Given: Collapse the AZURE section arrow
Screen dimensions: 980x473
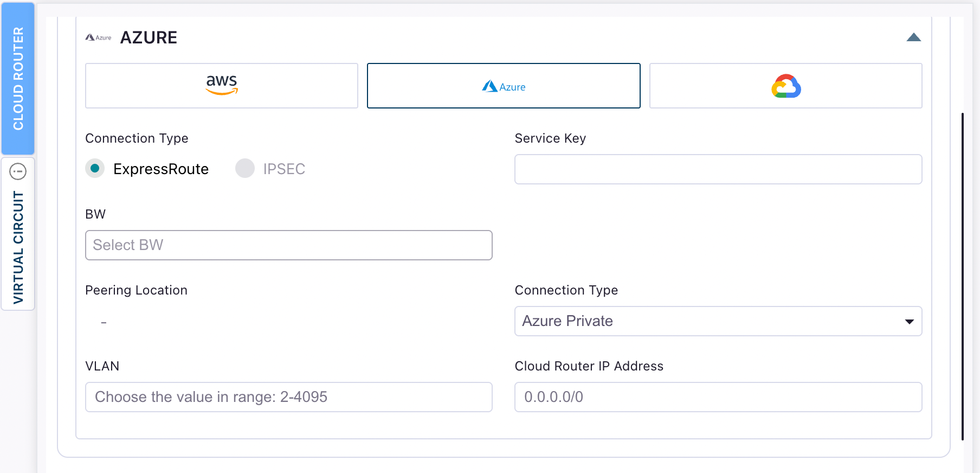Looking at the screenshot, I should pos(914,37).
